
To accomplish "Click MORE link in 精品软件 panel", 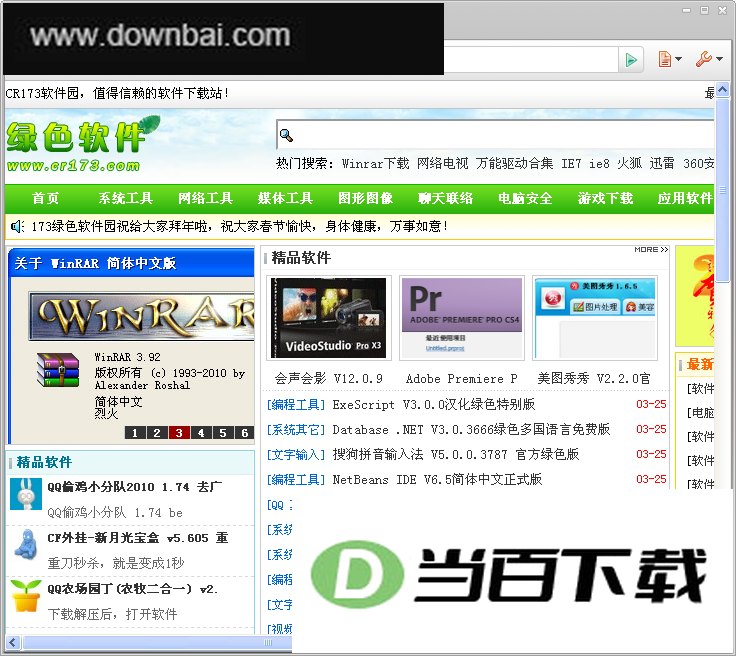I will 651,250.
